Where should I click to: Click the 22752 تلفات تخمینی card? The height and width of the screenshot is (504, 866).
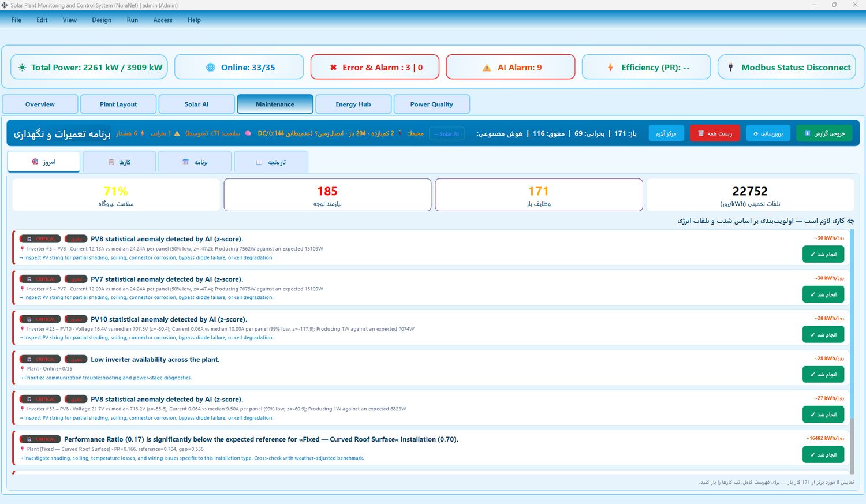(x=750, y=195)
